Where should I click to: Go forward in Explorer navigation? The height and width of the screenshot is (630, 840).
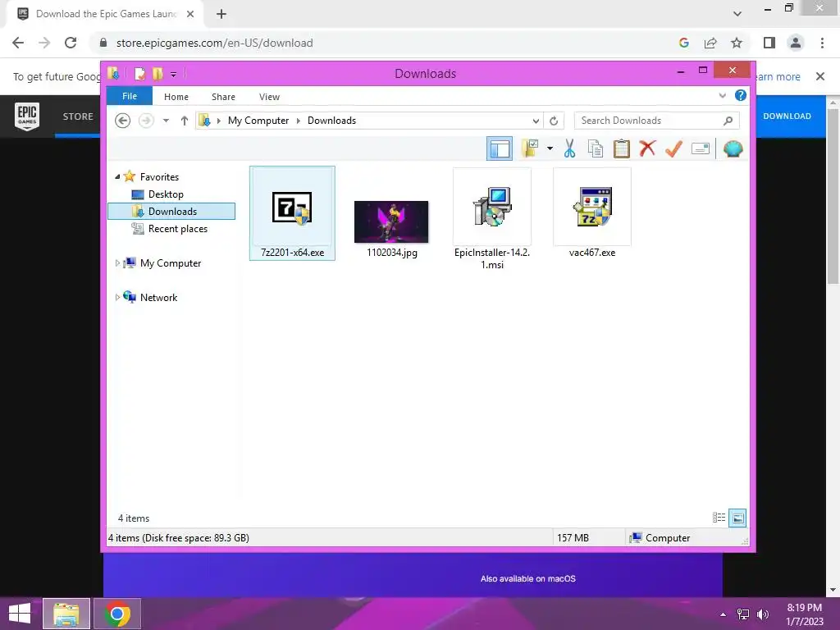click(146, 121)
